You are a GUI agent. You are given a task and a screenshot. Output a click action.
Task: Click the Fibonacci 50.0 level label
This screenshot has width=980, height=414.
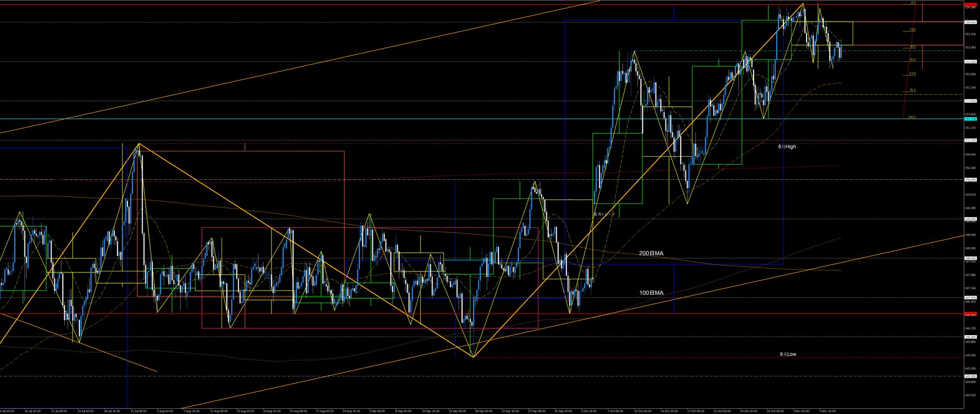coord(912,60)
